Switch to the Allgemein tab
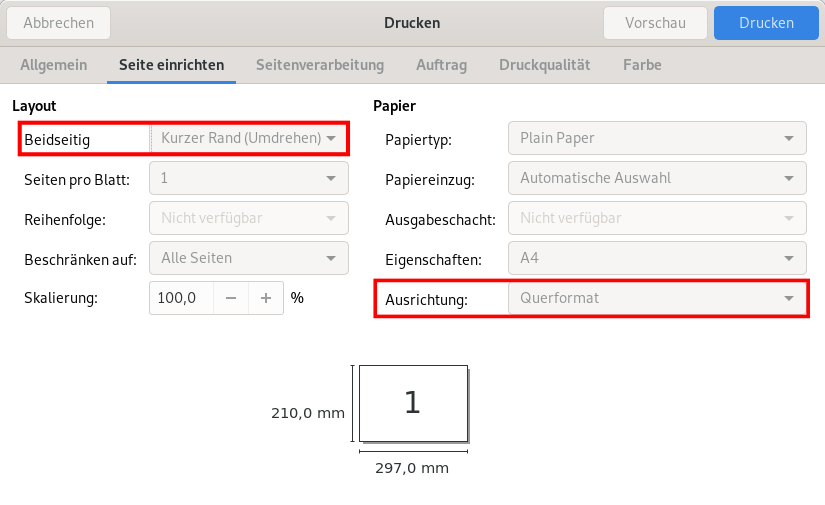Image resolution: width=825 pixels, height=505 pixels. (53, 65)
